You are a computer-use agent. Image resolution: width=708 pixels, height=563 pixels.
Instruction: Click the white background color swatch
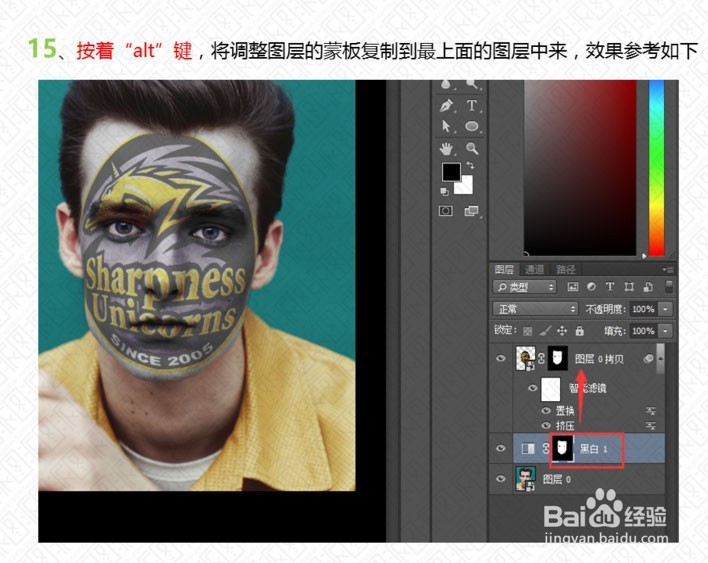click(x=465, y=186)
